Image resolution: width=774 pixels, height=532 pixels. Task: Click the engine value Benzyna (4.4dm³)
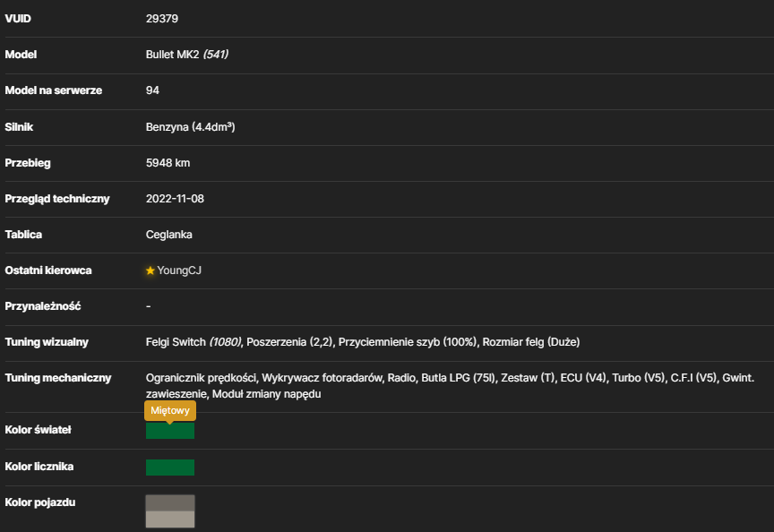[x=190, y=127]
